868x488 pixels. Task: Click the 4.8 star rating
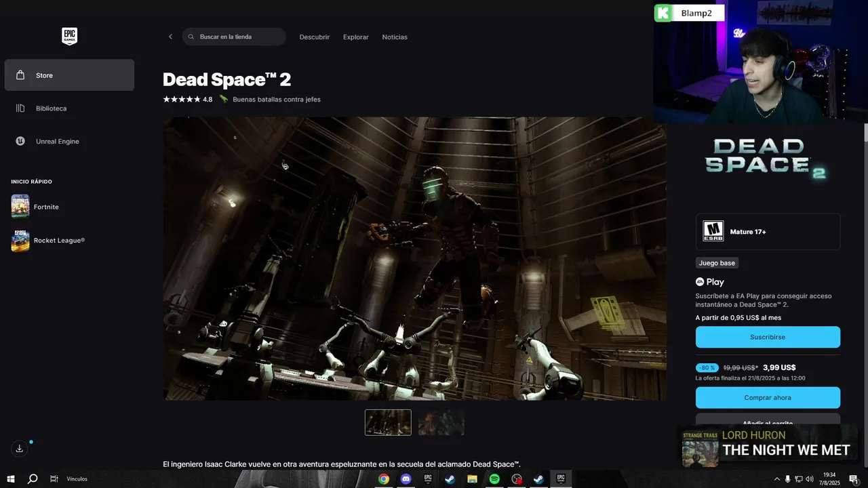point(188,100)
